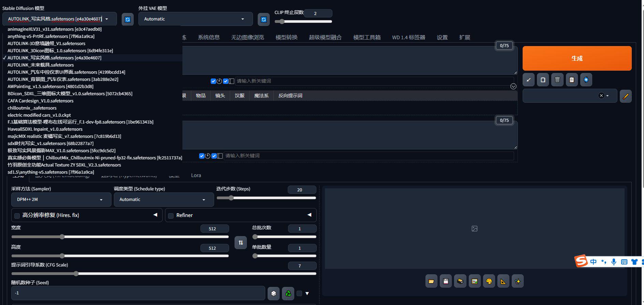Viewport: 644px width, 305px height.
Task: Open the styles dropdown arrow
Action: [x=608, y=96]
